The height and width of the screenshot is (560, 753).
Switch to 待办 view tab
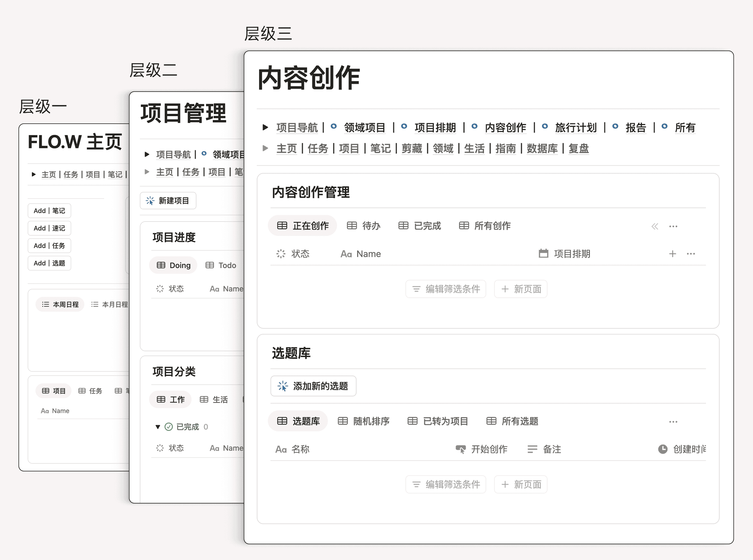[364, 225]
